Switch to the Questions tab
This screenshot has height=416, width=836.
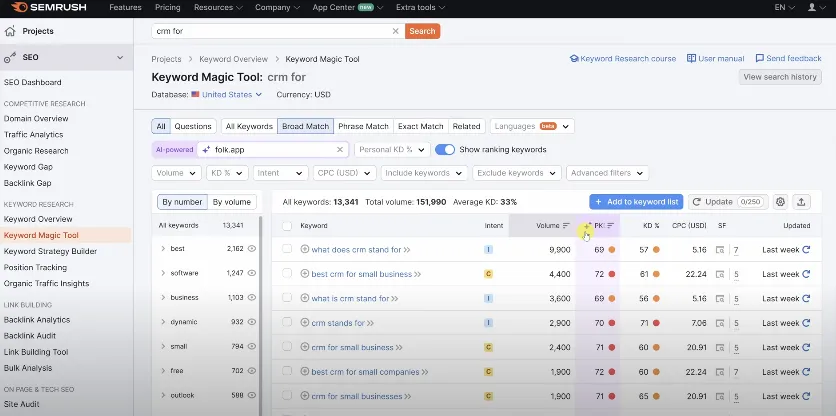193,127
